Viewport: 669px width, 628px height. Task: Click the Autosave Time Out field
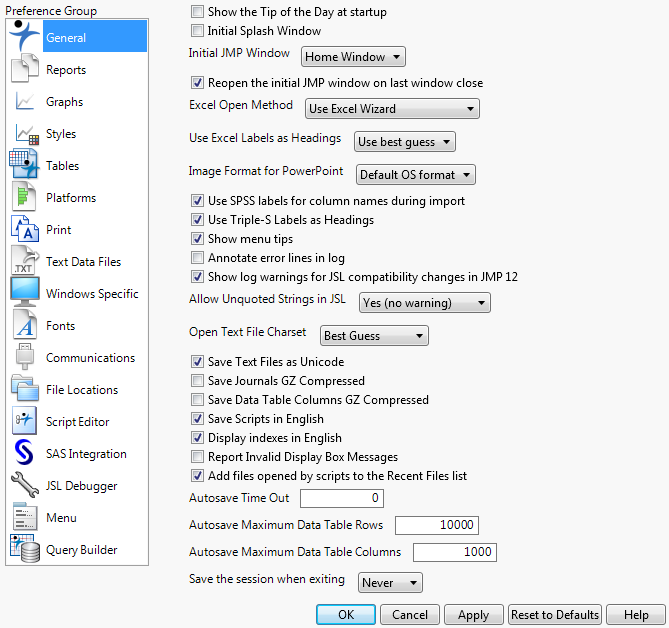coord(342,498)
